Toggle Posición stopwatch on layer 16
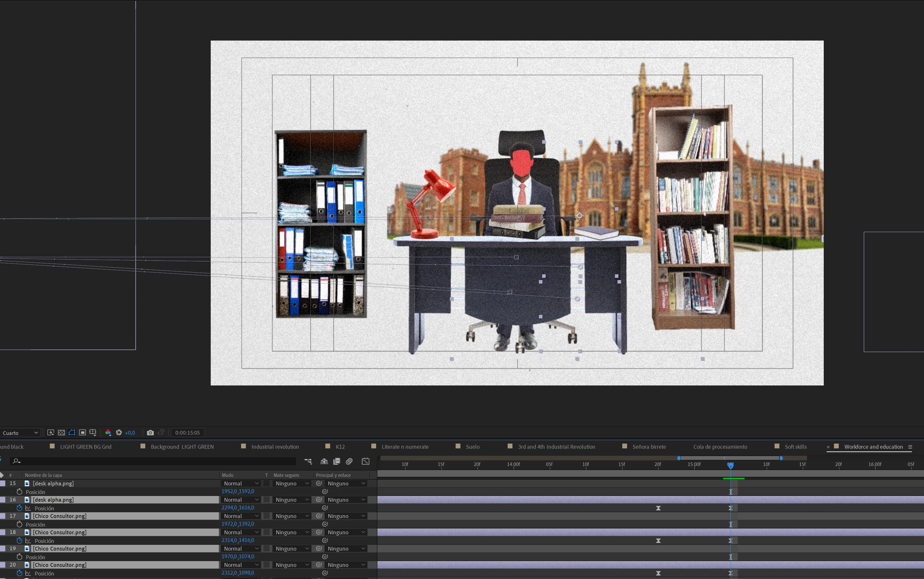Screen dimensions: 924x579 pyautogui.click(x=19, y=508)
